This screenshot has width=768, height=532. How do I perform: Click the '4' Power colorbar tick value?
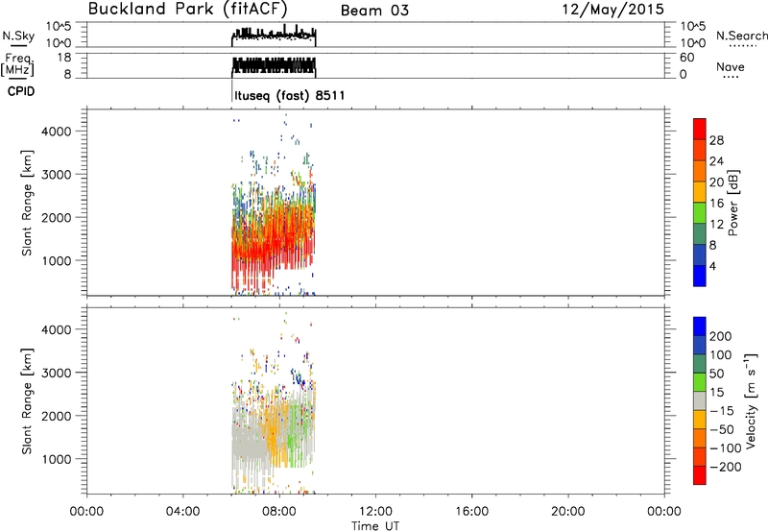[x=712, y=266]
